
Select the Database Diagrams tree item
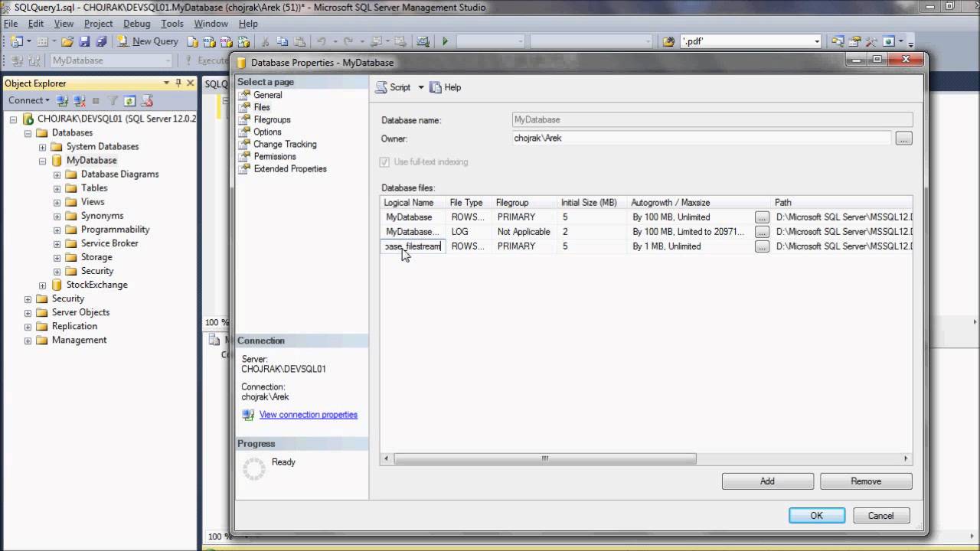tap(119, 174)
